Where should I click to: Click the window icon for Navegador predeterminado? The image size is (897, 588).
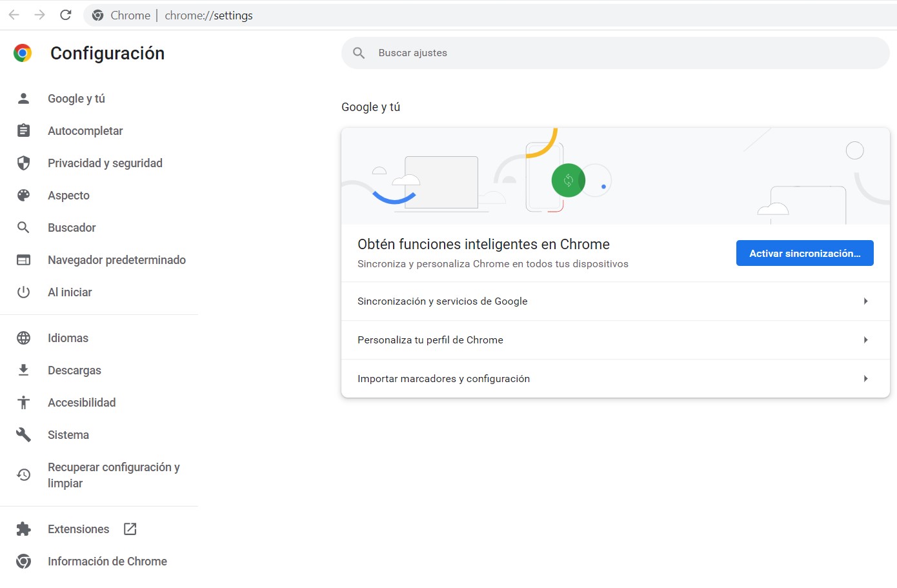(x=24, y=259)
